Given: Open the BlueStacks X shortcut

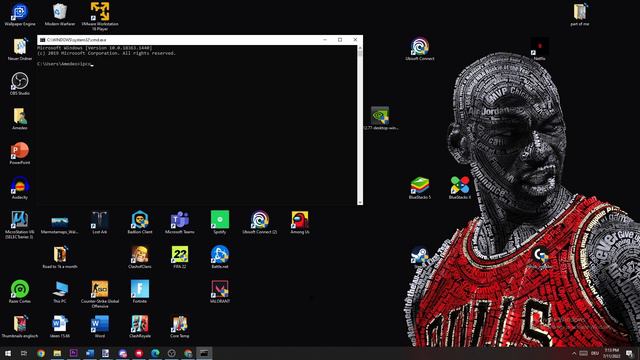Looking at the screenshot, I should pyautogui.click(x=460, y=188).
